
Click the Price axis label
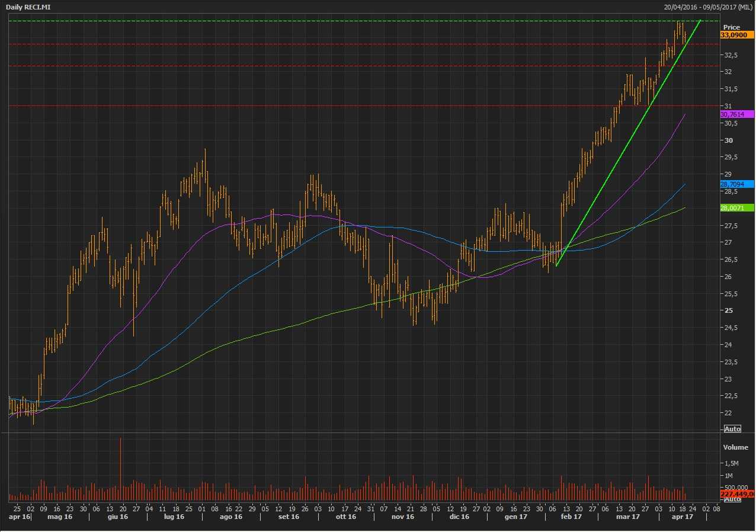pos(732,27)
